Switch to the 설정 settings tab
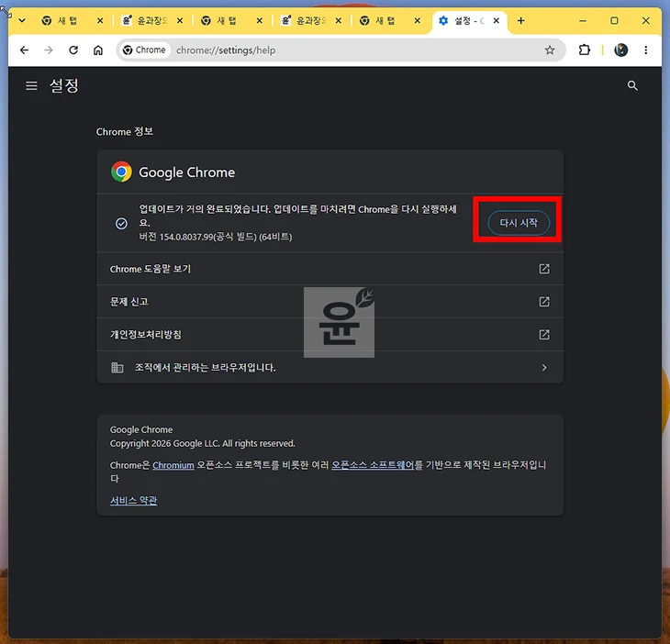670x644 pixels. (469, 20)
